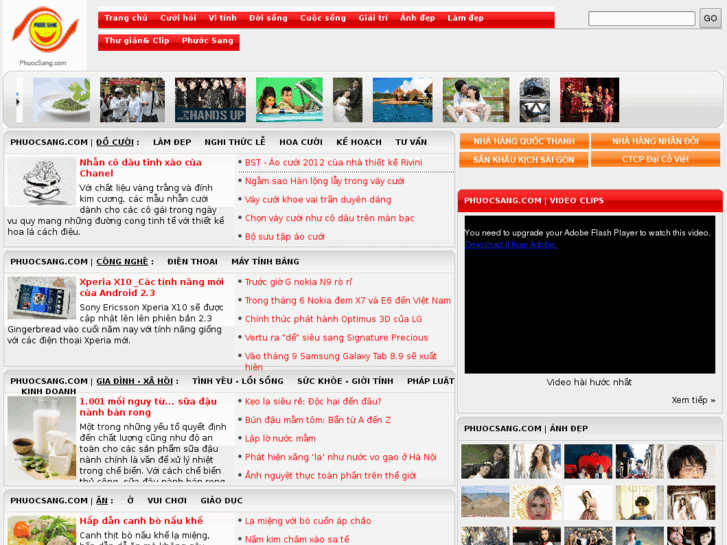Open the couple on bench thumbnail
The height and width of the screenshot is (545, 727).
click(476, 100)
